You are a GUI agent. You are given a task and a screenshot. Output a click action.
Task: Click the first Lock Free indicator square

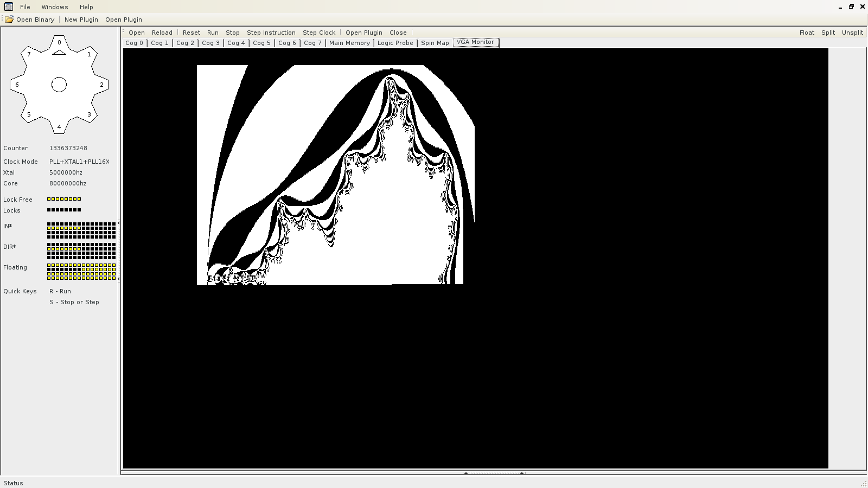(x=49, y=199)
